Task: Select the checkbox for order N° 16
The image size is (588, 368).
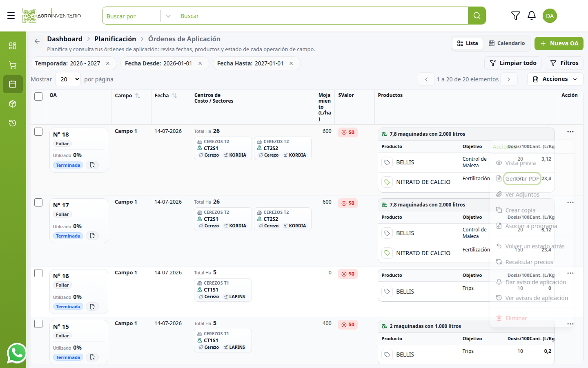Action: [38, 273]
